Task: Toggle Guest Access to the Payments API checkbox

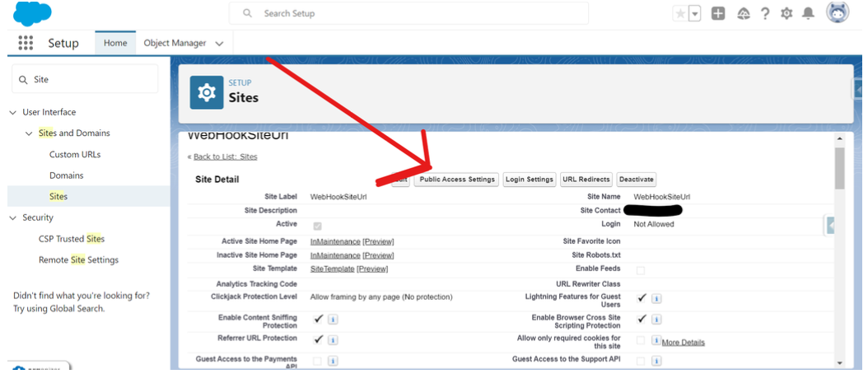Action: coord(318,361)
